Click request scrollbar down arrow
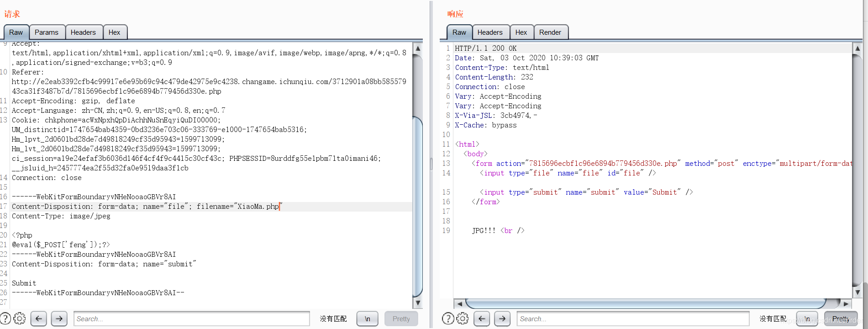Image resolution: width=868 pixels, height=329 pixels. click(417, 303)
